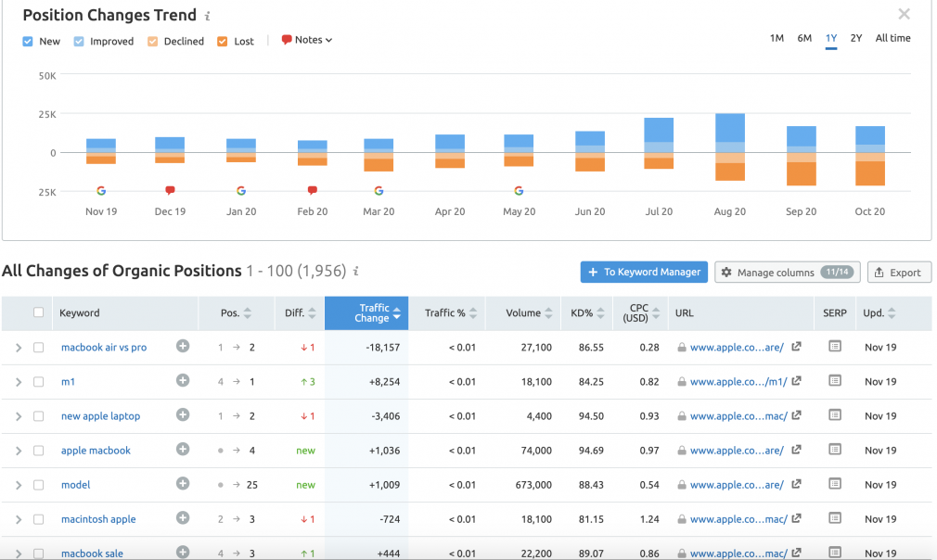The height and width of the screenshot is (560, 937).
Task: Open external link icon next to "m1" URL
Action: point(796,381)
